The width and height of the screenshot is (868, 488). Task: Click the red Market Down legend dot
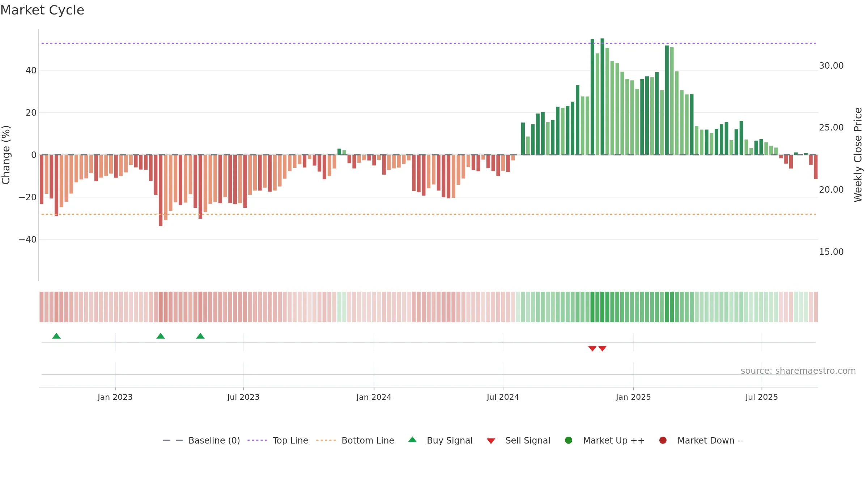click(663, 440)
